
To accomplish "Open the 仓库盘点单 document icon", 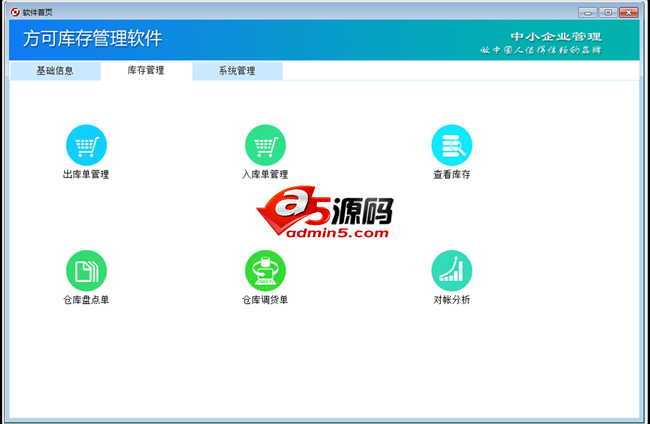I will (86, 271).
